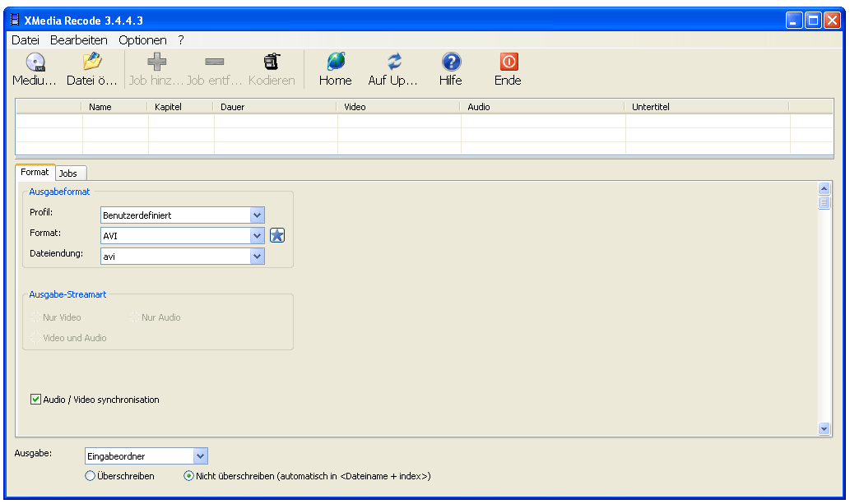The image size is (850, 504).
Task: Click the red Ende power icon
Action: pos(509,62)
